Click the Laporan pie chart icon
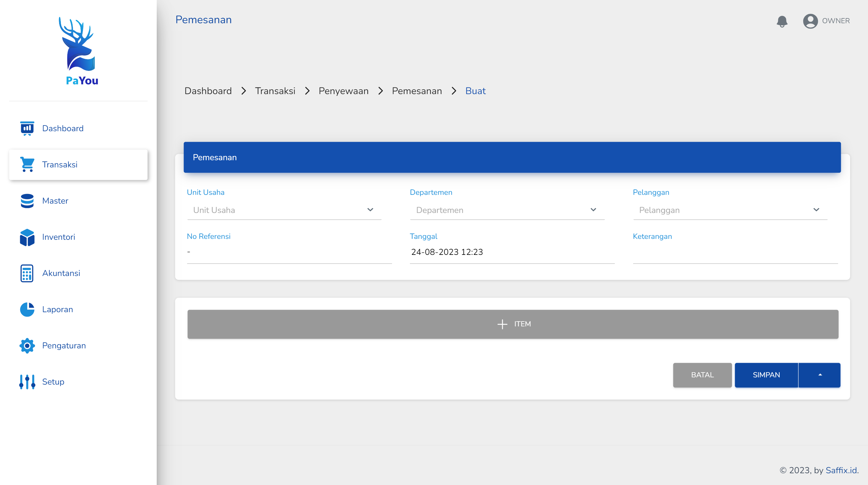Viewport: 868px width, 485px height. point(27,310)
